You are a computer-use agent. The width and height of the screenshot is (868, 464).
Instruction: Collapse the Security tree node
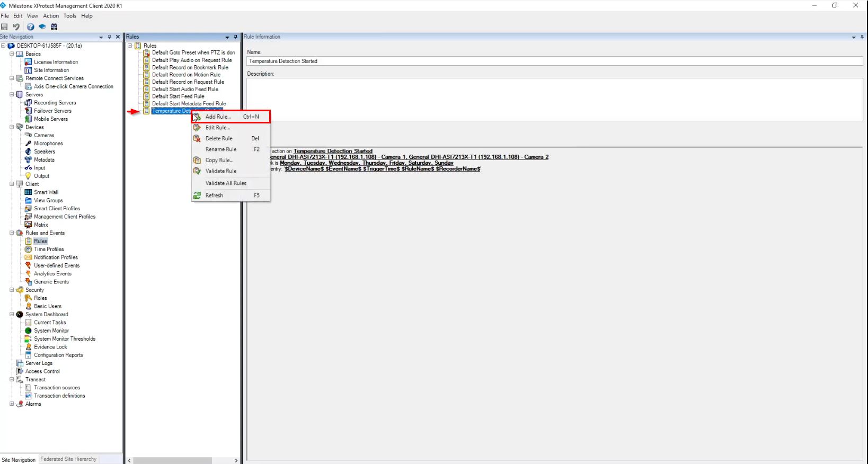(12, 290)
